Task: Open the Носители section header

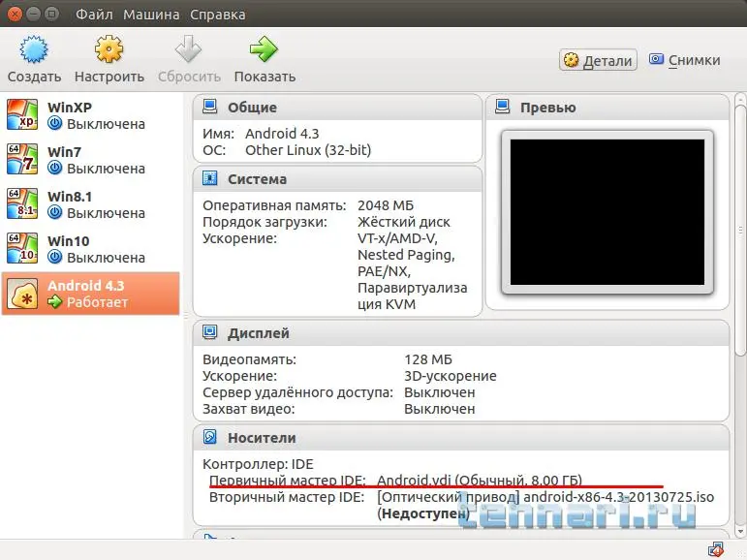Action: [461, 438]
